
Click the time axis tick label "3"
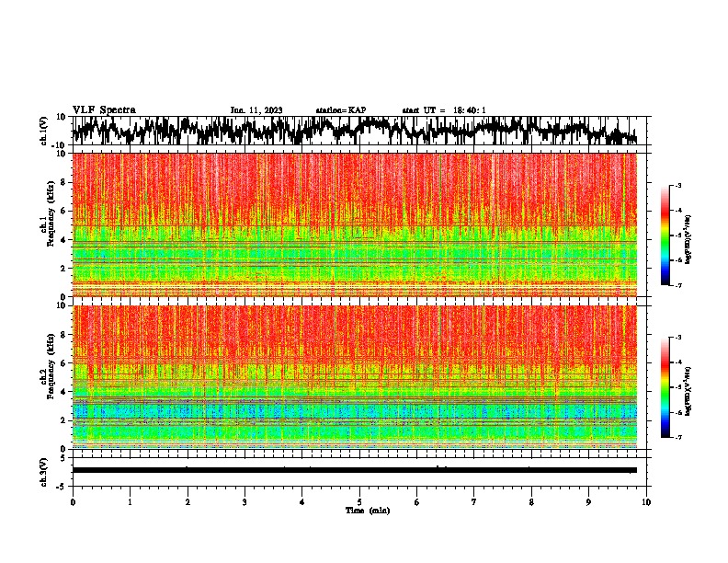(245, 502)
